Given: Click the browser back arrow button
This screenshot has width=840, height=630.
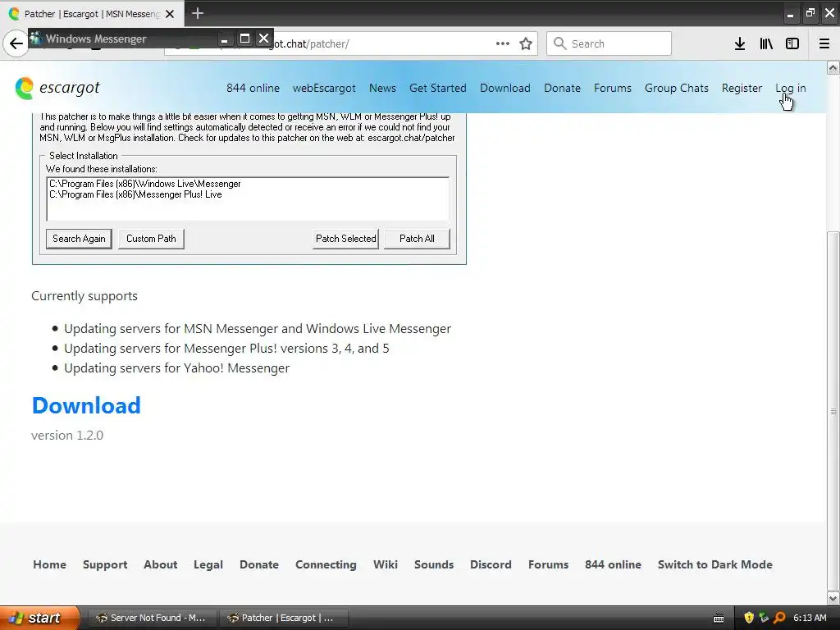Looking at the screenshot, I should [16, 44].
